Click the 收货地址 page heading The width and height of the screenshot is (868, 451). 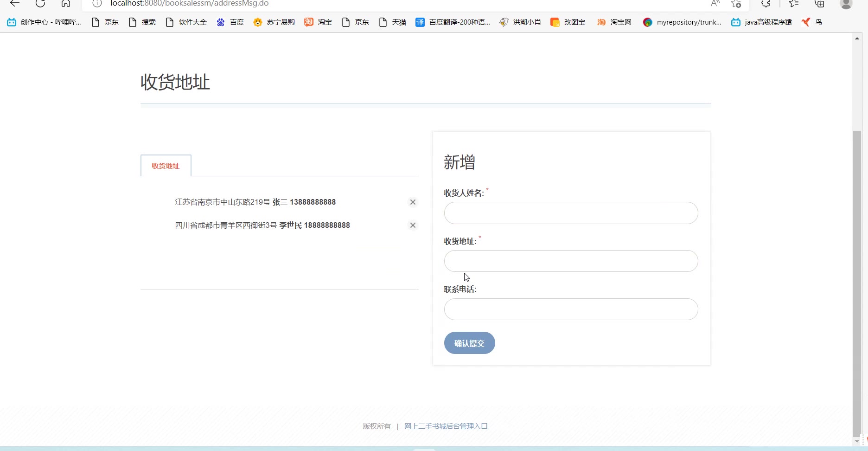point(175,82)
